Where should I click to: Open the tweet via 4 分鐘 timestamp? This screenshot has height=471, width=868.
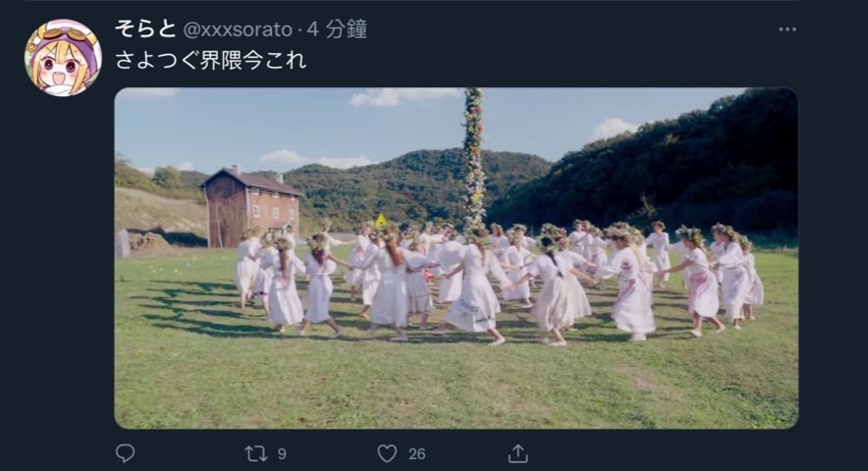pos(337,29)
